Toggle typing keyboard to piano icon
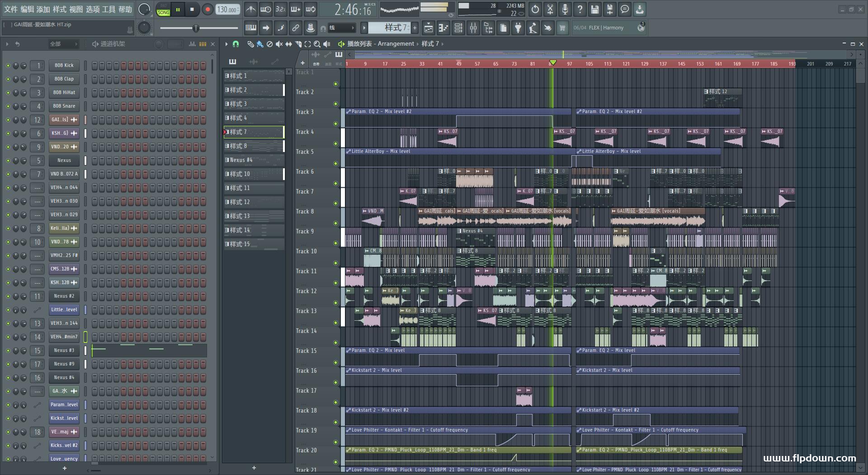Image resolution: width=868 pixels, height=475 pixels. tap(251, 28)
